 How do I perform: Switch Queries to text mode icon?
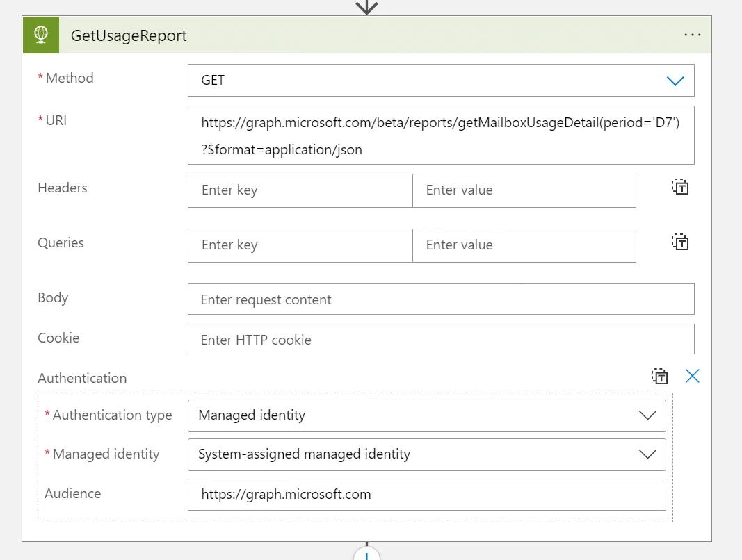680,242
